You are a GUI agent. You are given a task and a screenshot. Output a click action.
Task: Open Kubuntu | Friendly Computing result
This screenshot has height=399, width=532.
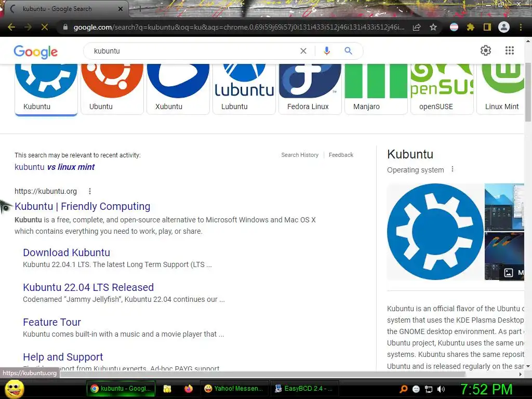tap(83, 206)
